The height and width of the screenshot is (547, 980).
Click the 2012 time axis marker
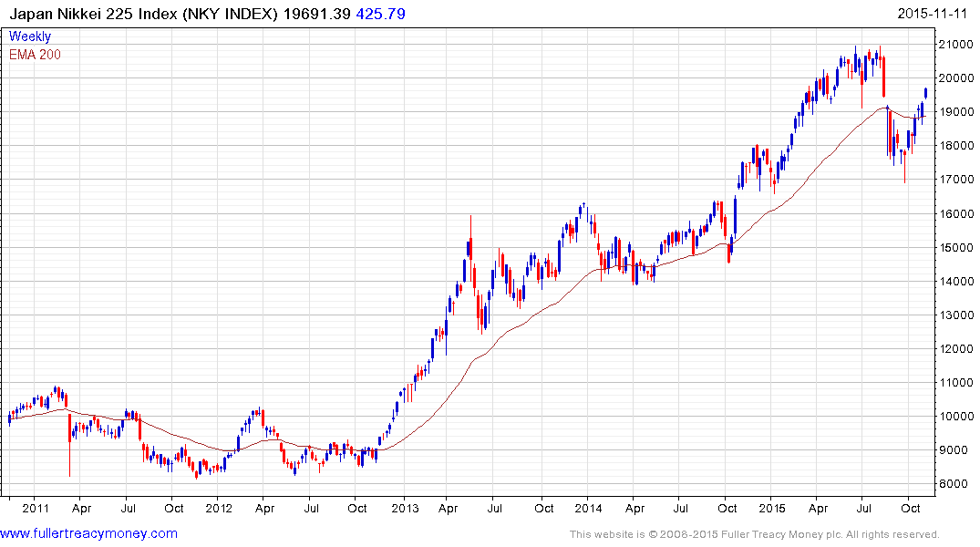tap(218, 508)
